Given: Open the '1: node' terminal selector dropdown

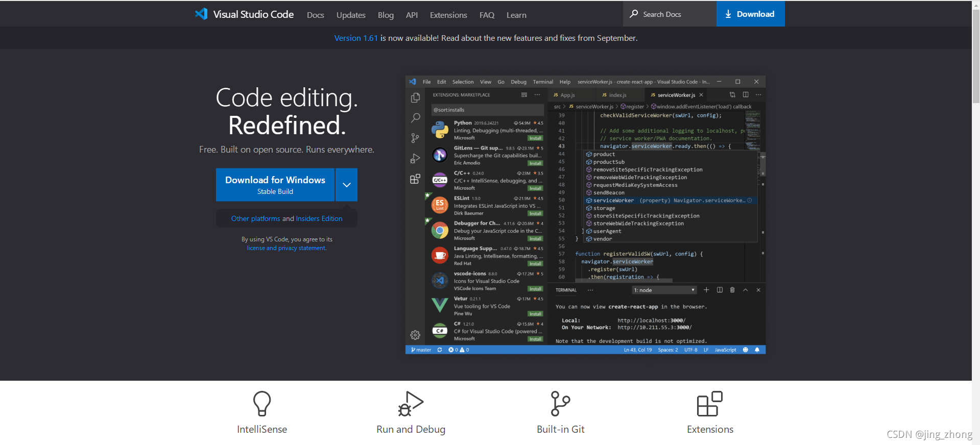Looking at the screenshot, I should (x=664, y=290).
